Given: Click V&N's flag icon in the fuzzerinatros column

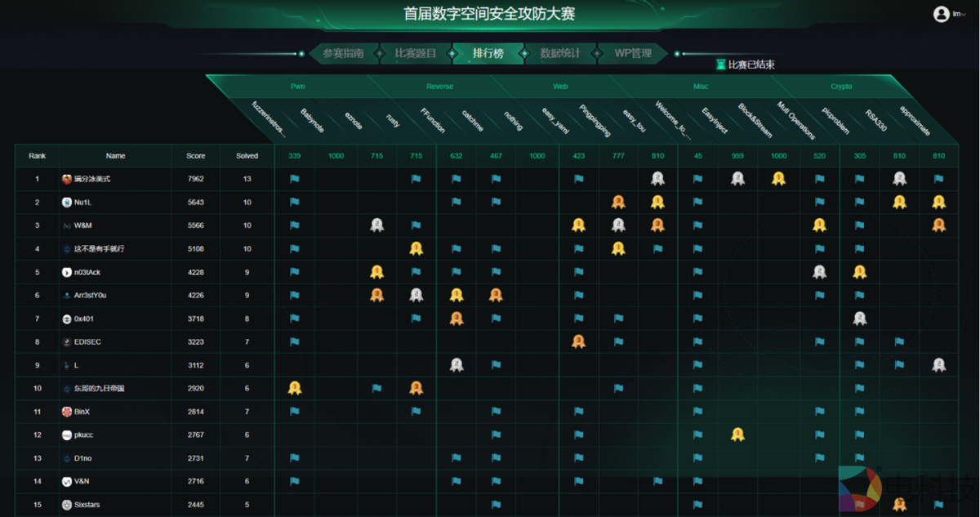Looking at the screenshot, I should coord(294,482).
